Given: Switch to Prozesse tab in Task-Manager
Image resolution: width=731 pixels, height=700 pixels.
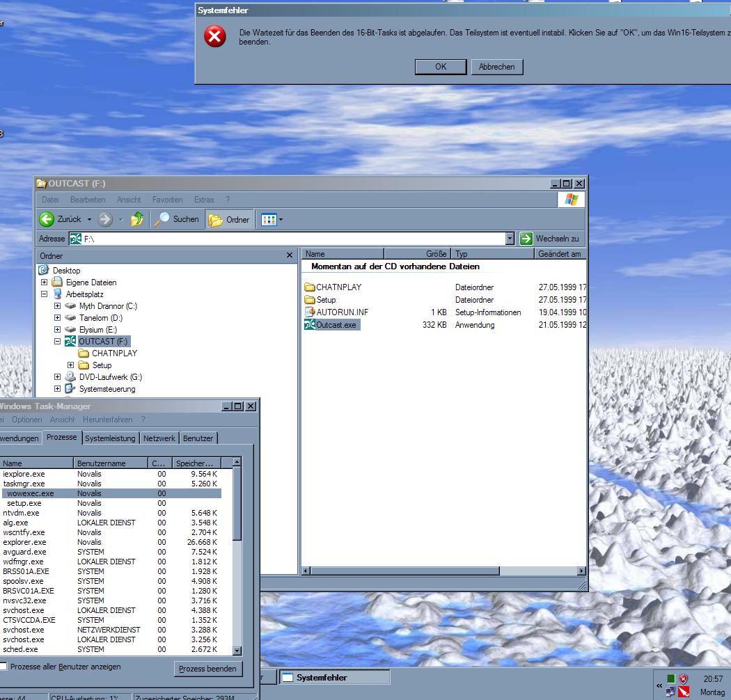Looking at the screenshot, I should tap(61, 437).
